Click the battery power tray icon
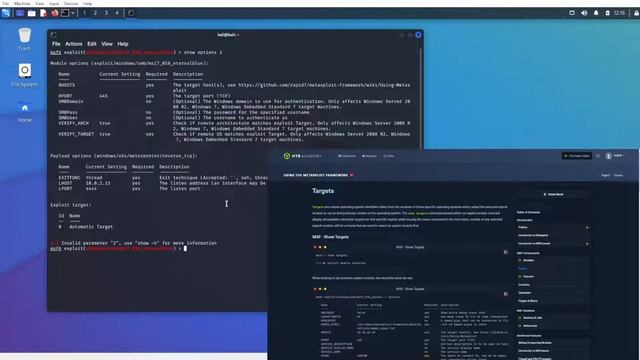This screenshot has width=640, height=360. [607, 13]
